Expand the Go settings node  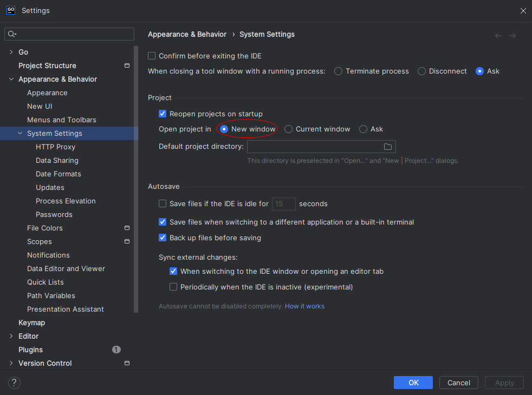point(11,52)
